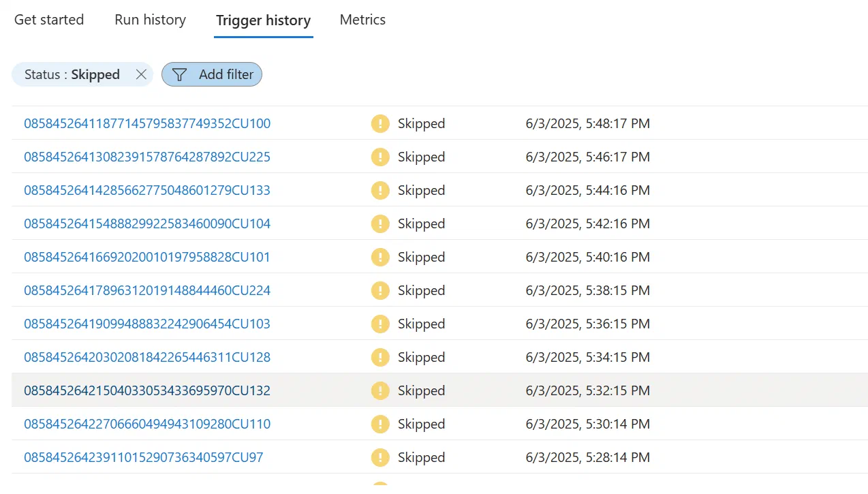
Task: Click warning icon in the 5:40:16 PM row
Action: pyautogui.click(x=380, y=257)
